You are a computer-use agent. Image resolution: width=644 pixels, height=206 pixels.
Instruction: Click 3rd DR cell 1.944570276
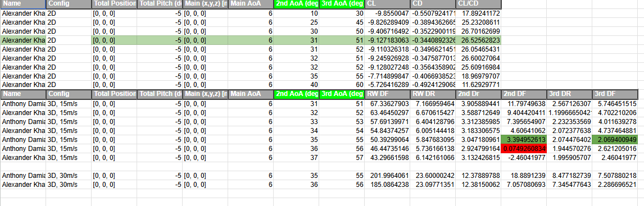pos(569,149)
